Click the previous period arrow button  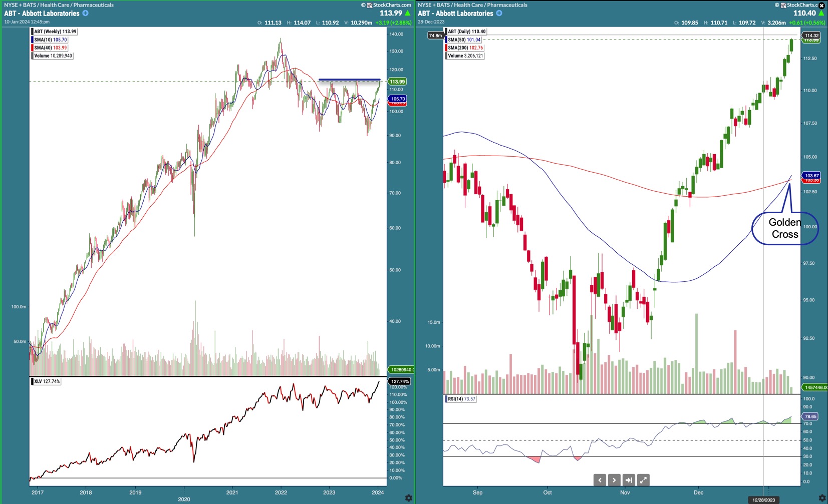pos(600,480)
